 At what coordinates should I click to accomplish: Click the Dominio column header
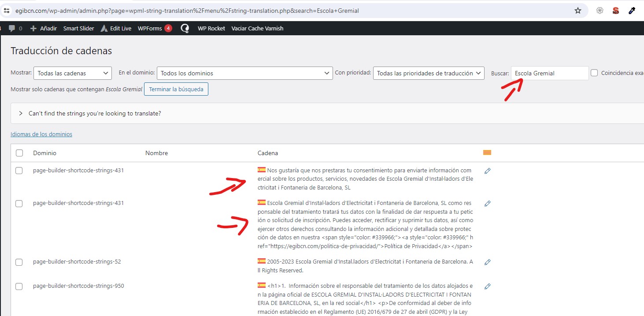point(44,153)
